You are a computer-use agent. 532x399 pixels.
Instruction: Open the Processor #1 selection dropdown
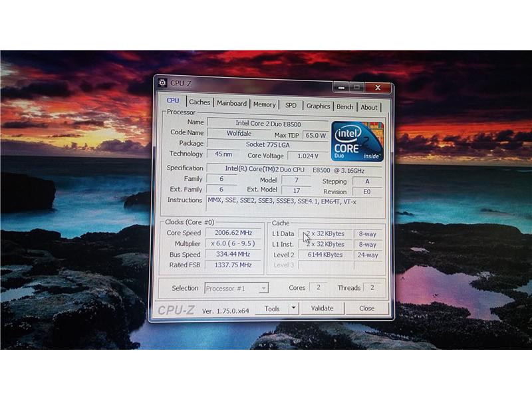click(237, 289)
